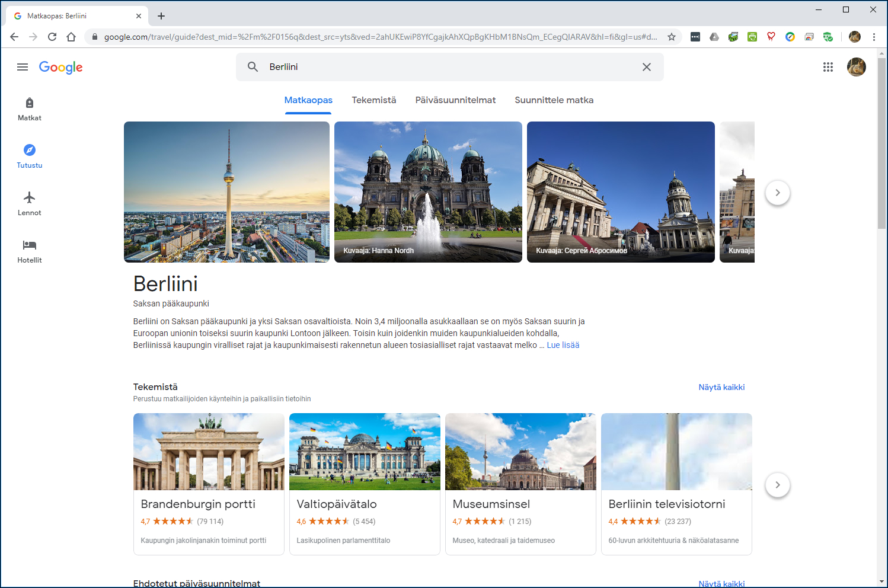888x588 pixels.
Task: Open the Google Drive extension icon
Action: 714,36
